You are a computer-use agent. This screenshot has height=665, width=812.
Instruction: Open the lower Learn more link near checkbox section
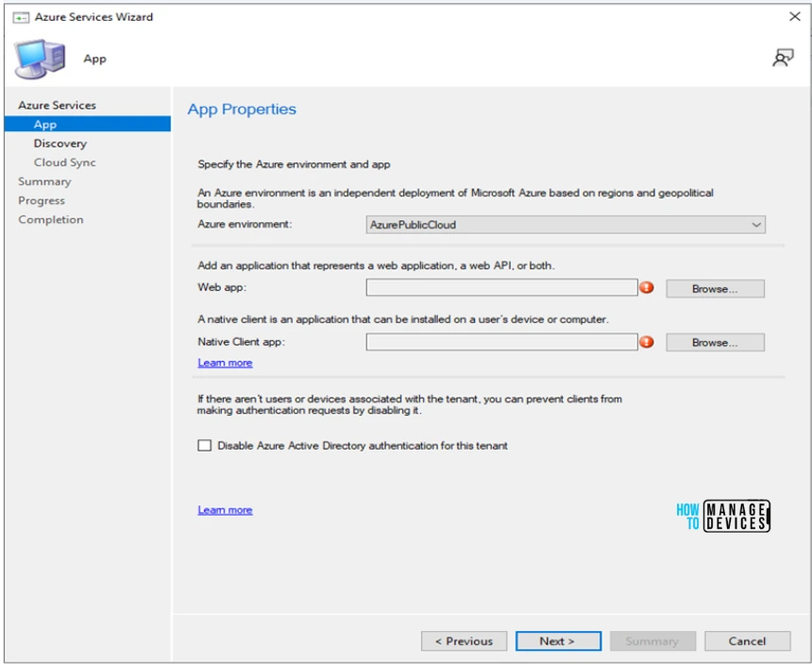tap(226, 510)
